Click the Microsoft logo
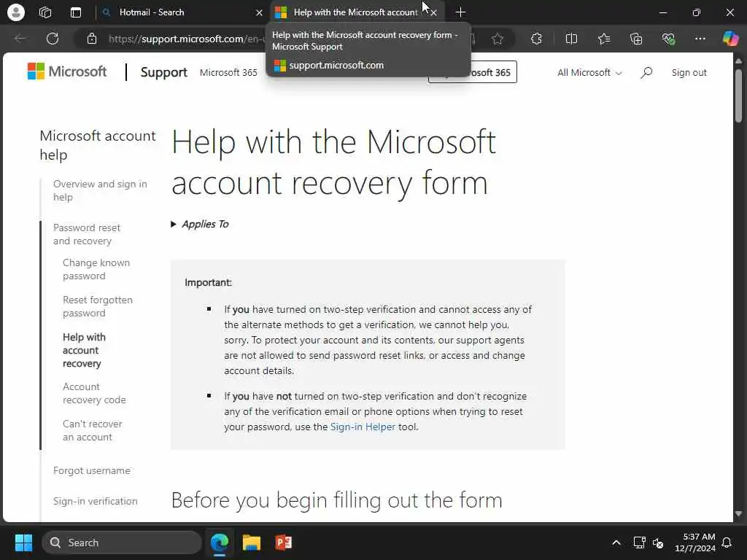Screen dimensions: 747x560 (67, 71)
